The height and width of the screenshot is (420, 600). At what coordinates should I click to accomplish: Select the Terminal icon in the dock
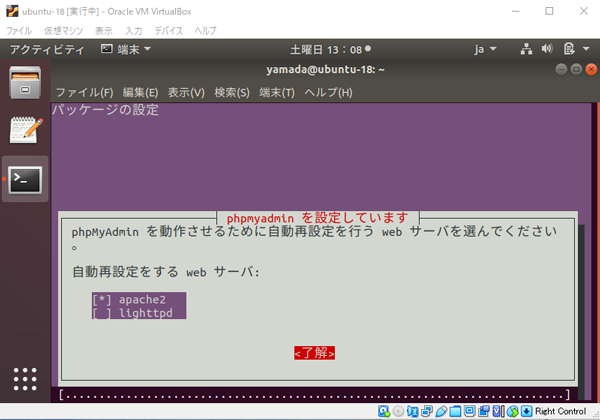point(25,179)
